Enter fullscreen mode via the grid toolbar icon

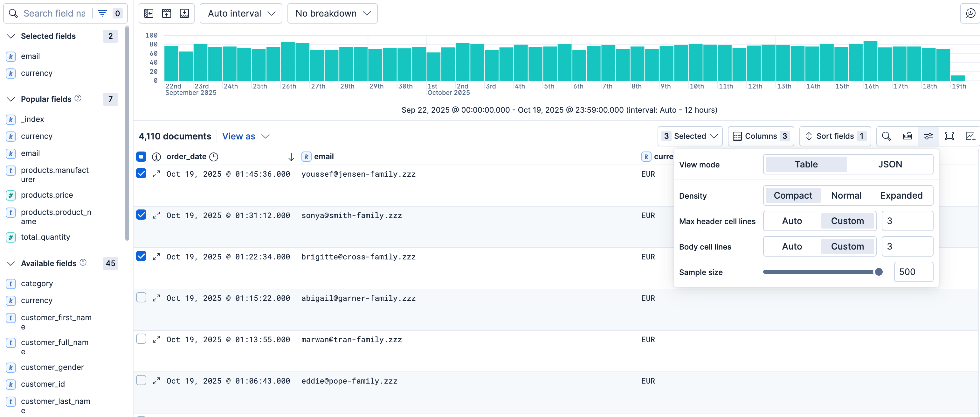(949, 136)
